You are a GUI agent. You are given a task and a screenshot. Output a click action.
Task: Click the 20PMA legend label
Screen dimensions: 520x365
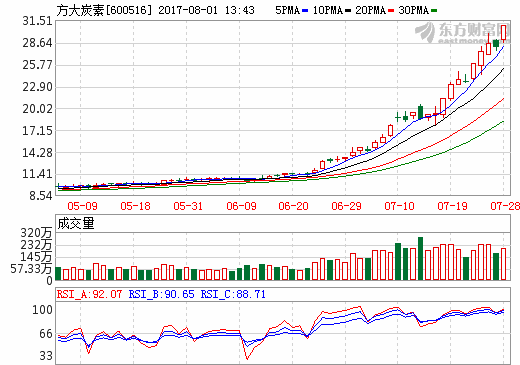tap(370, 10)
